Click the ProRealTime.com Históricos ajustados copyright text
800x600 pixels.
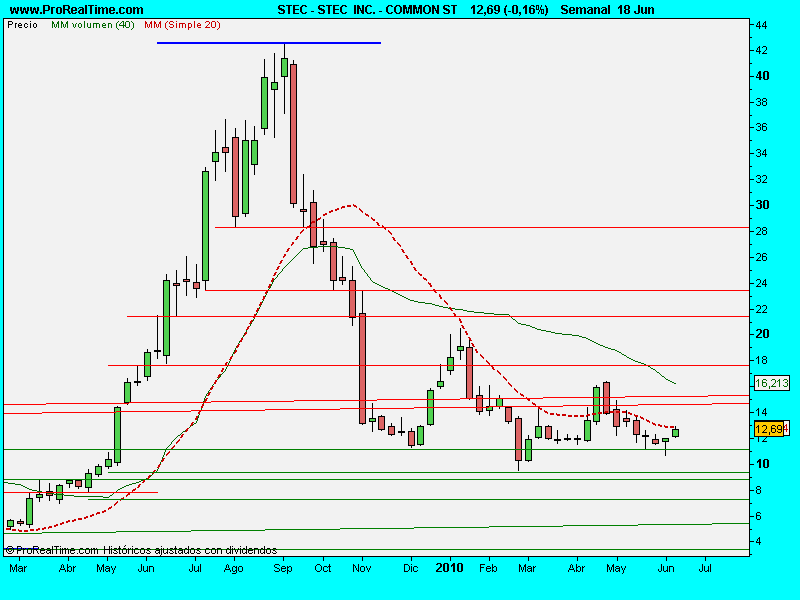click(141, 551)
